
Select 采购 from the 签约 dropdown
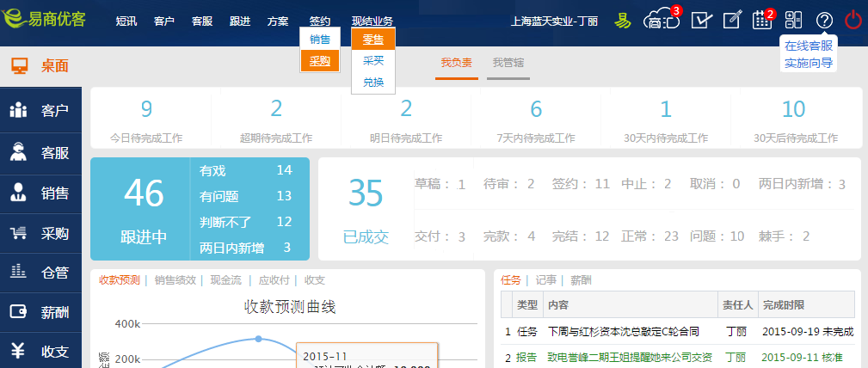pyautogui.click(x=320, y=60)
